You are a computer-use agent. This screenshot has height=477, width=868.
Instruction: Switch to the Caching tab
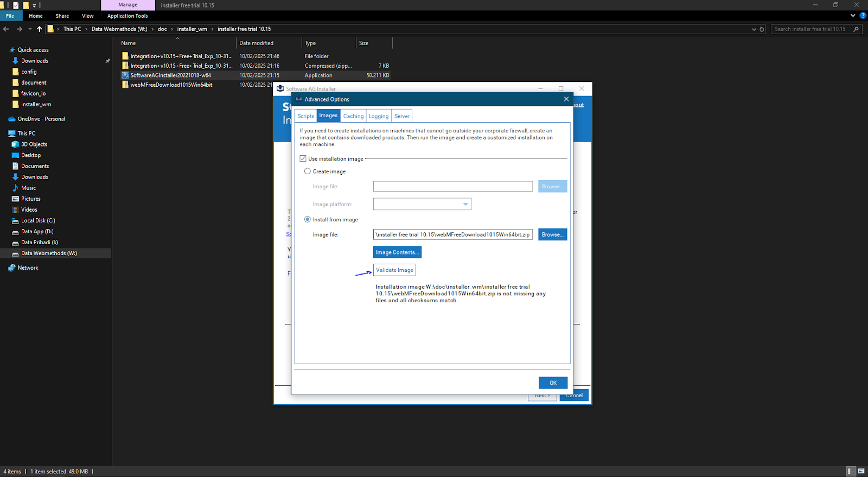[353, 116]
